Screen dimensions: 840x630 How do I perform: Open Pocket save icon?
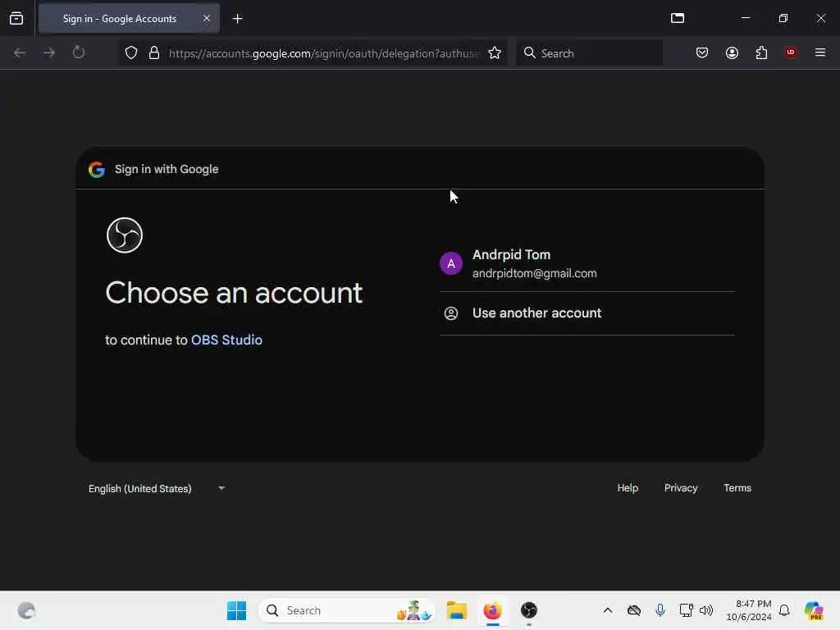(702, 53)
